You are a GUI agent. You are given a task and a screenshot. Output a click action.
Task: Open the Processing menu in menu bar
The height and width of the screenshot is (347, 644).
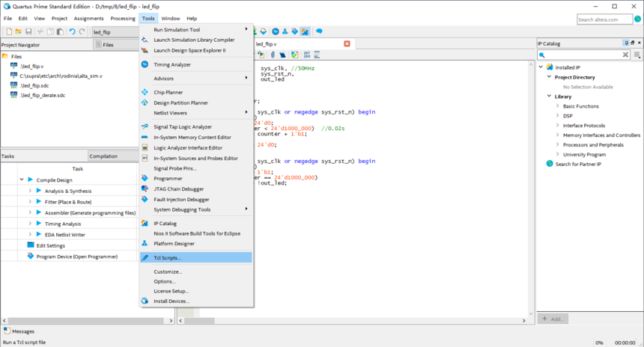[x=123, y=19]
